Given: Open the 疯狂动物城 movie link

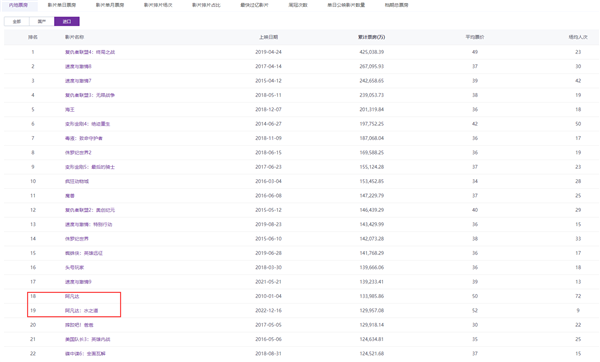Looking at the screenshot, I should pyautogui.click(x=77, y=181).
